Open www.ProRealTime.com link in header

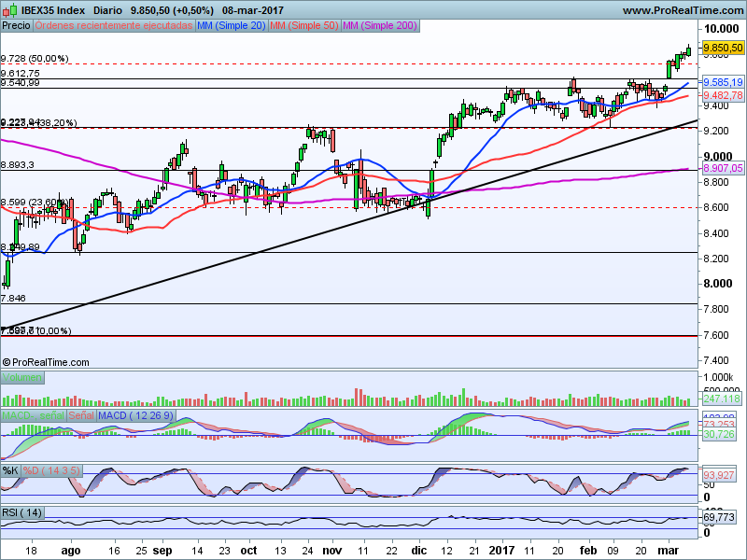[x=684, y=10]
